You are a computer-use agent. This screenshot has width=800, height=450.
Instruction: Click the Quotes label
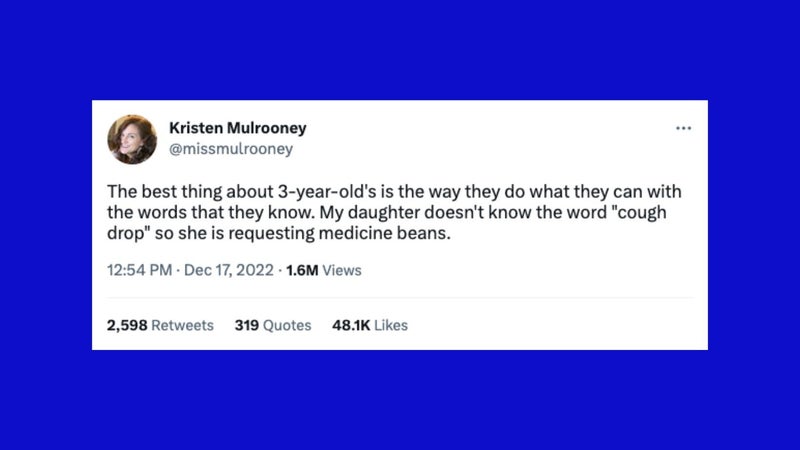tap(287, 325)
